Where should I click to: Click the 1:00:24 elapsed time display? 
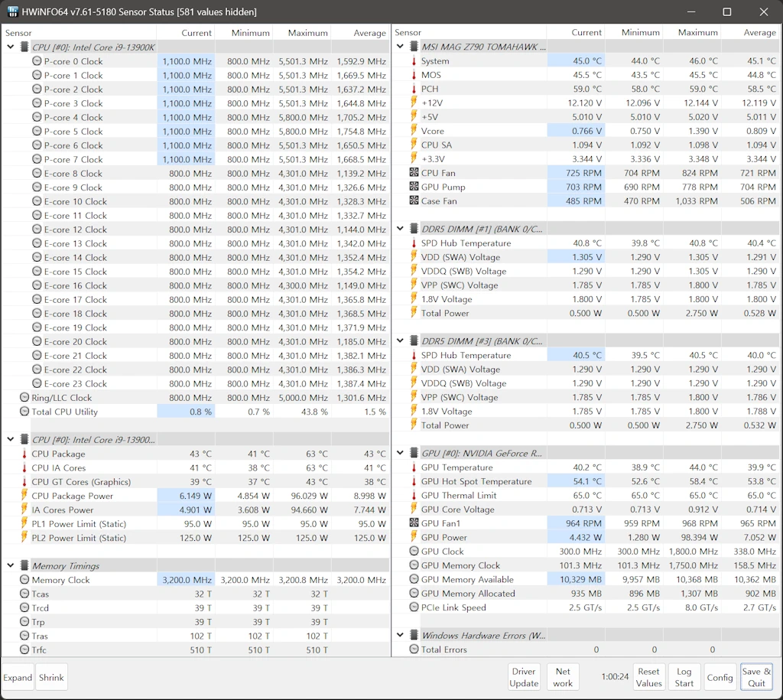[615, 676]
